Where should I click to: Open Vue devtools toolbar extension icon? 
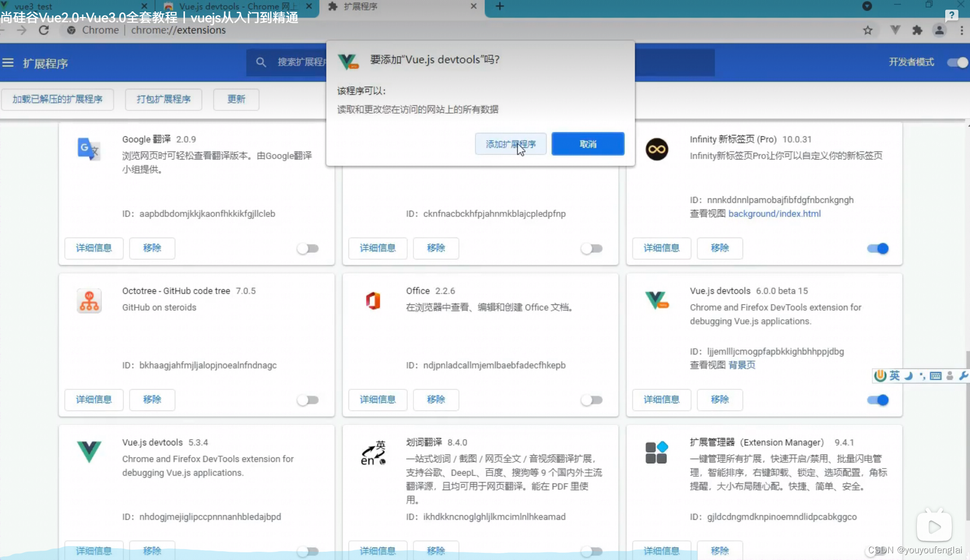pos(895,30)
